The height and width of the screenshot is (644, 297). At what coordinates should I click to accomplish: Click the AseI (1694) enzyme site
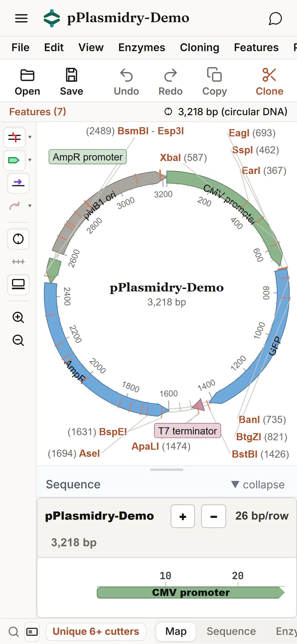(x=74, y=453)
